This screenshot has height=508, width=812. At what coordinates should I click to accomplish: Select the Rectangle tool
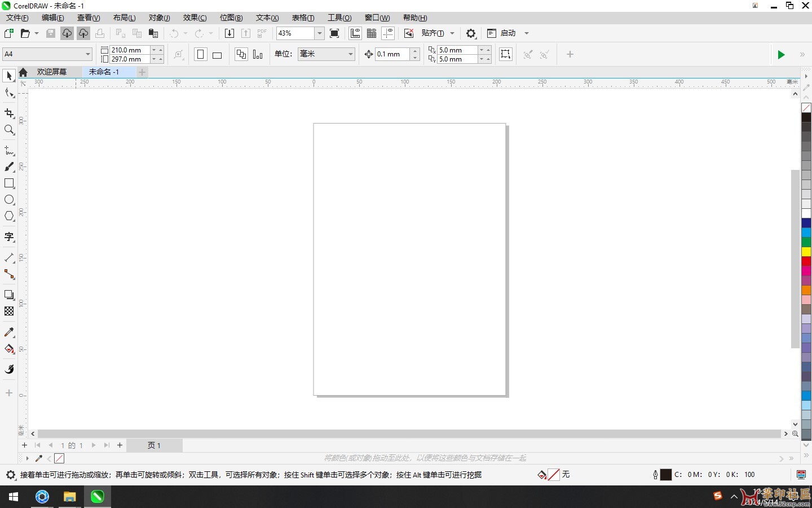click(9, 183)
